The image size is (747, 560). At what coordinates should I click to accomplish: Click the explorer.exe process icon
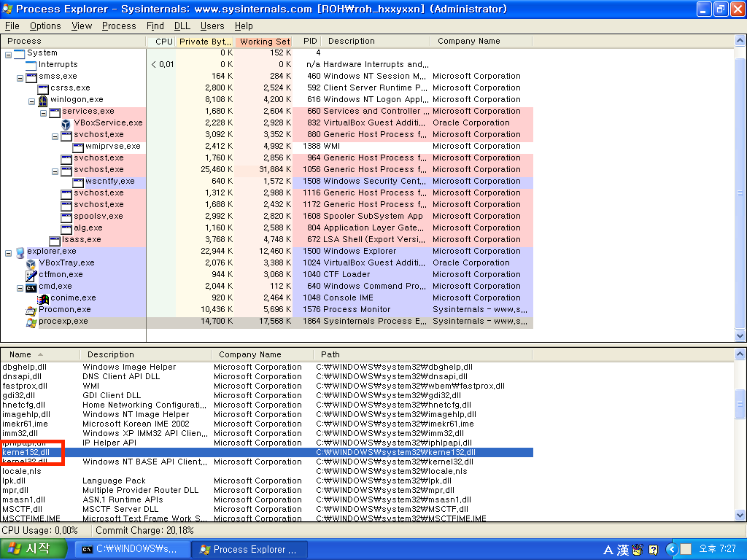tap(20, 252)
